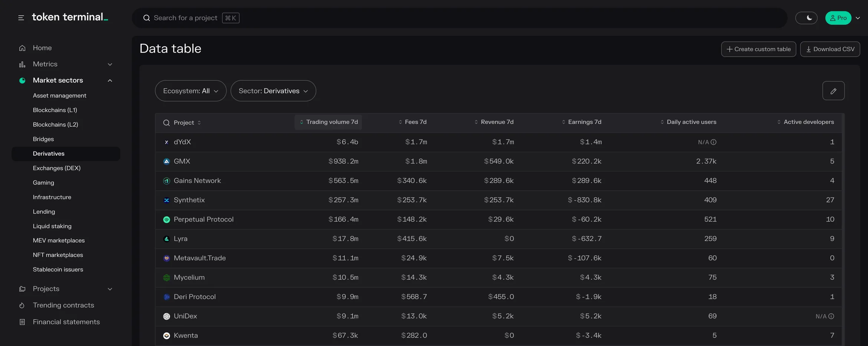Select Lending in the sidebar
This screenshot has height=346, width=868.
click(44, 212)
